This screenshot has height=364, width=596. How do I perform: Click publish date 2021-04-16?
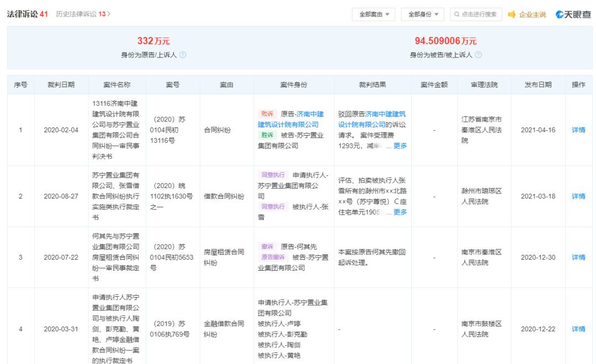(x=538, y=130)
